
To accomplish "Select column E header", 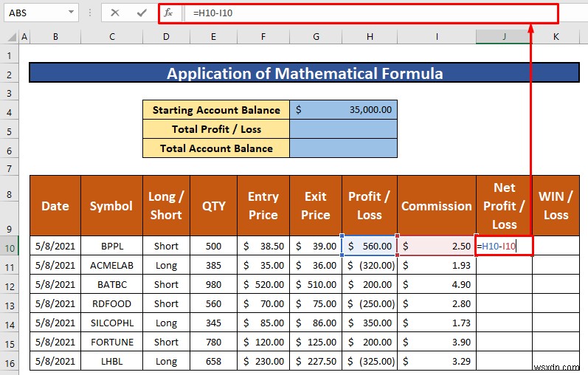I will tap(213, 37).
